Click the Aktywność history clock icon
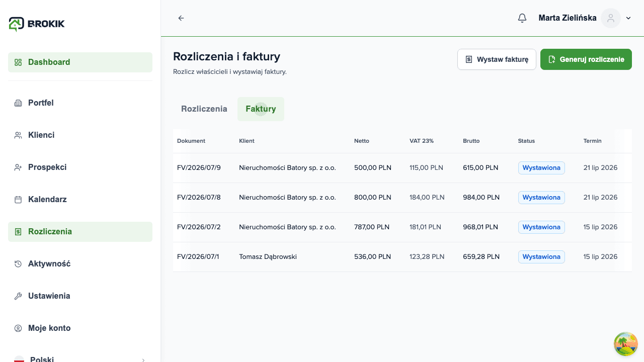 coord(18,264)
